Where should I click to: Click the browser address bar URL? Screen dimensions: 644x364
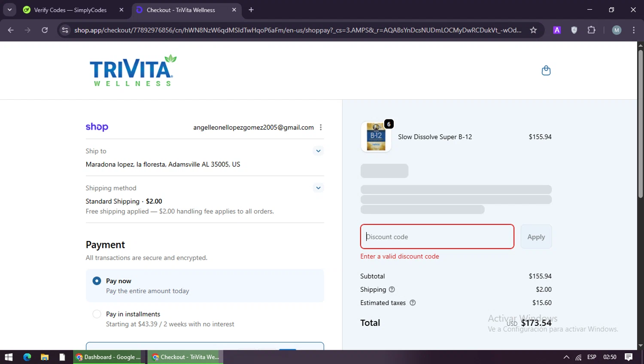pyautogui.click(x=298, y=30)
